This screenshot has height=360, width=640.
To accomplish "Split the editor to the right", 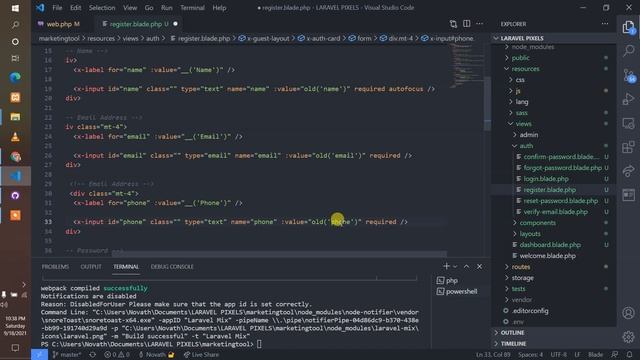I will tap(467, 24).
